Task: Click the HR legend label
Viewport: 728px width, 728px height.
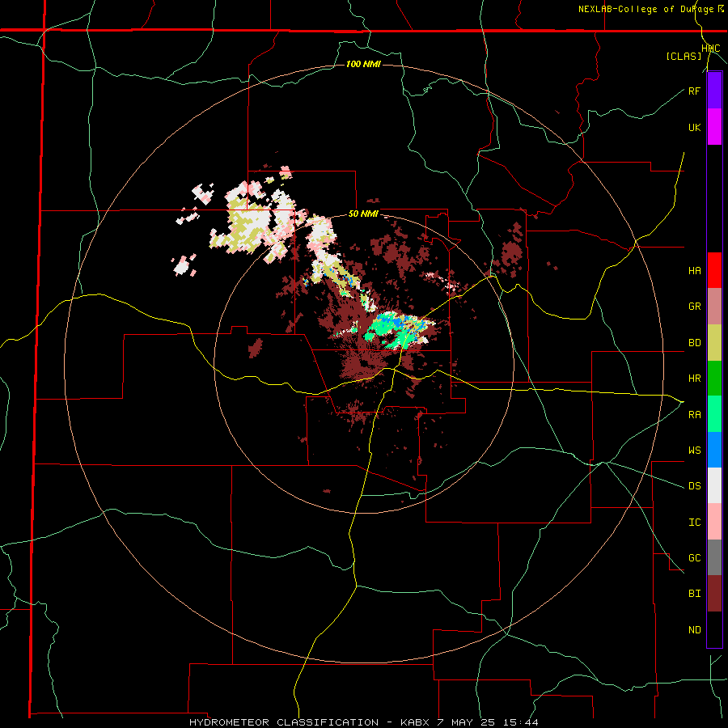Action: click(694, 379)
